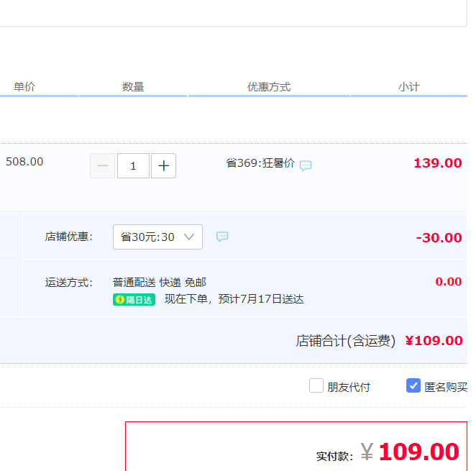Screen dimensions: 476x471
Task: Click the chat bubble icon next to 店铺优惠 dropdown
Action: 222,237
